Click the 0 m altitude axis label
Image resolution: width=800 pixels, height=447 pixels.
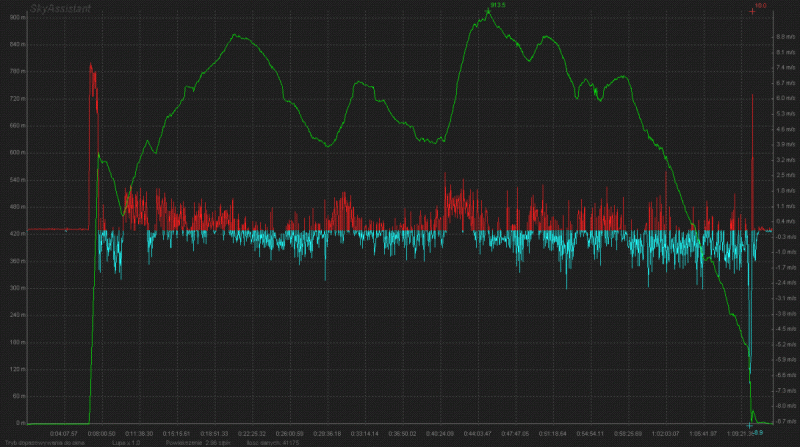pyautogui.click(x=18, y=423)
